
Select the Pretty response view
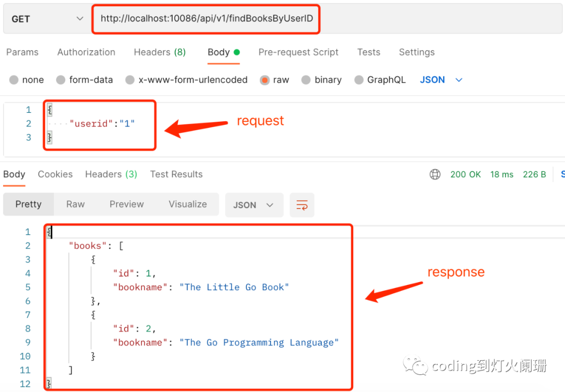point(28,204)
